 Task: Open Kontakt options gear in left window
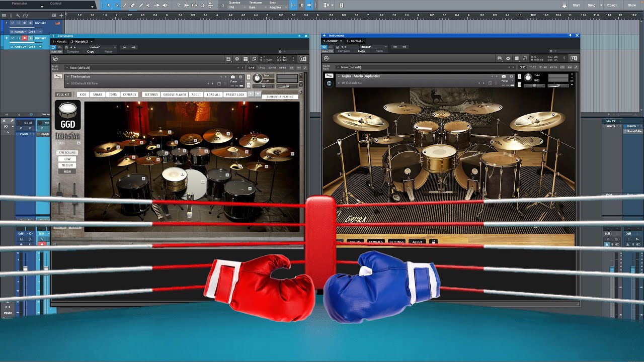[237, 59]
